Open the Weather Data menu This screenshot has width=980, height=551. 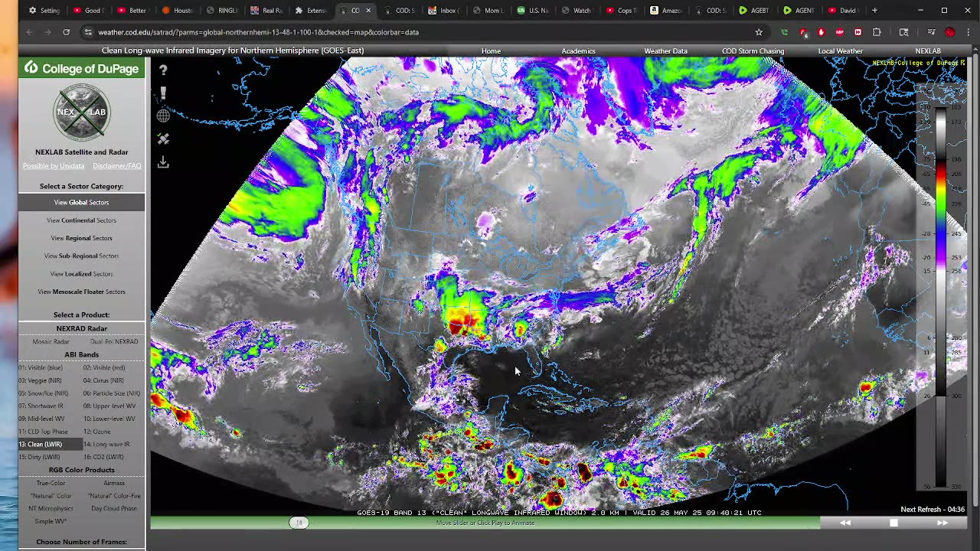665,51
